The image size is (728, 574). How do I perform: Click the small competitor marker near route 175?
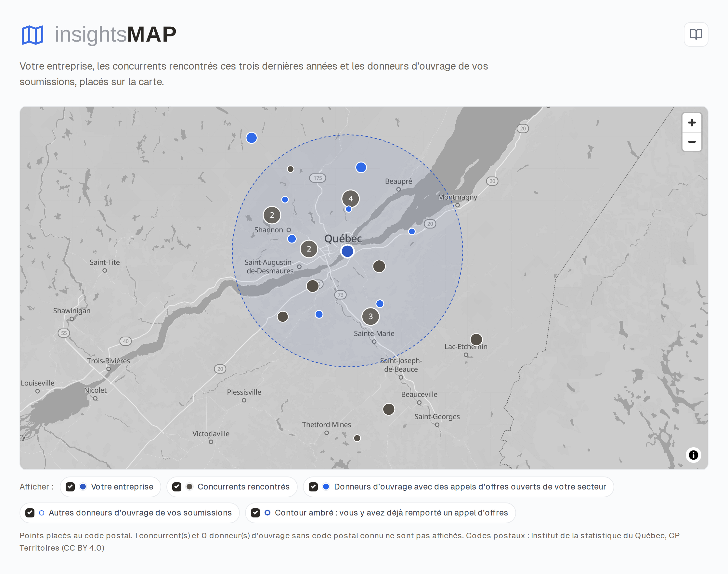(290, 169)
